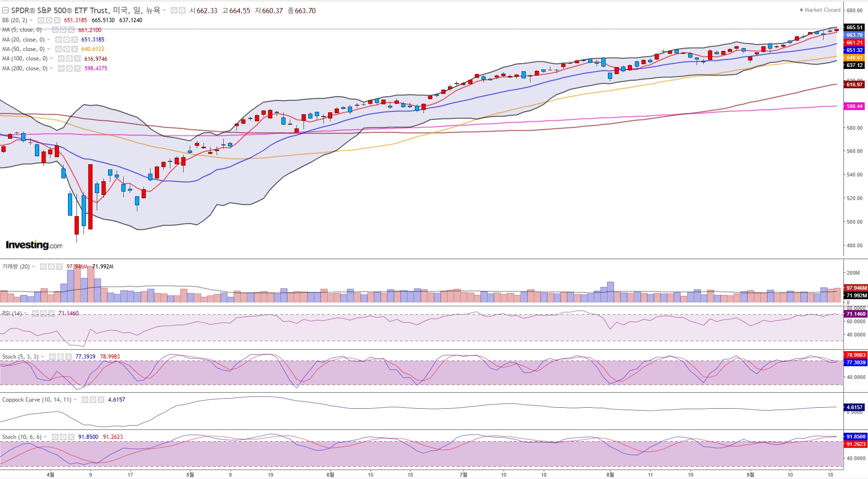The height and width of the screenshot is (479, 868).
Task: Click the Market Closed status text
Action: click(822, 10)
